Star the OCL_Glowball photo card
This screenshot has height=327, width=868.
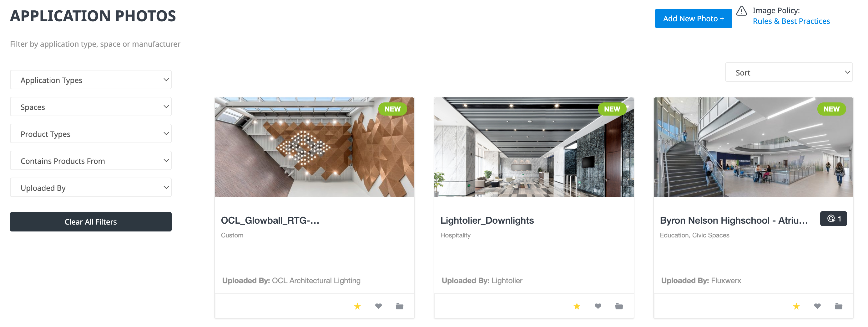click(x=357, y=306)
